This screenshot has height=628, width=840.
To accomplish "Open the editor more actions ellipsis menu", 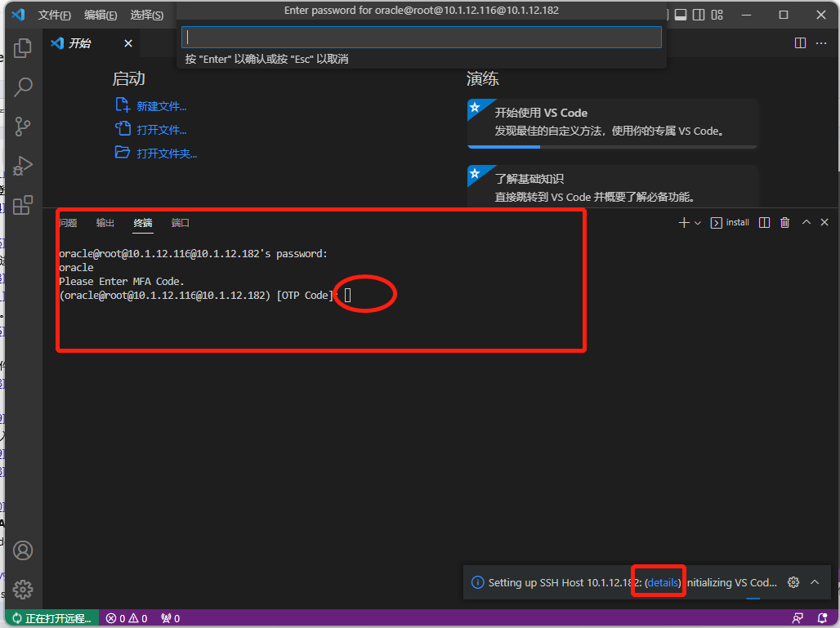I will point(821,43).
